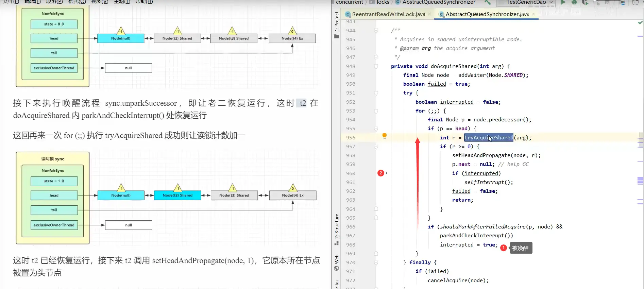Click the @param tag in the Javadoc

coord(409,48)
